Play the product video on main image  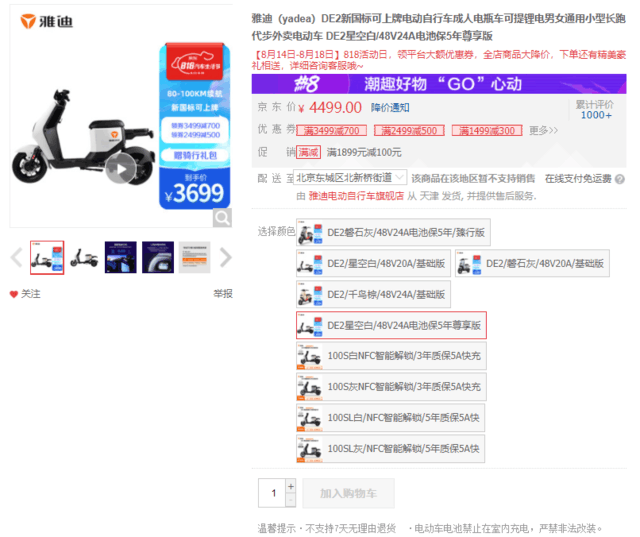[x=121, y=169]
